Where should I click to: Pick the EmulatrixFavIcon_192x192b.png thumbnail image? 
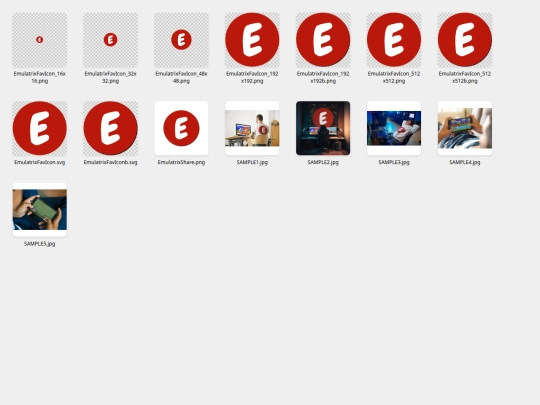[x=323, y=40]
